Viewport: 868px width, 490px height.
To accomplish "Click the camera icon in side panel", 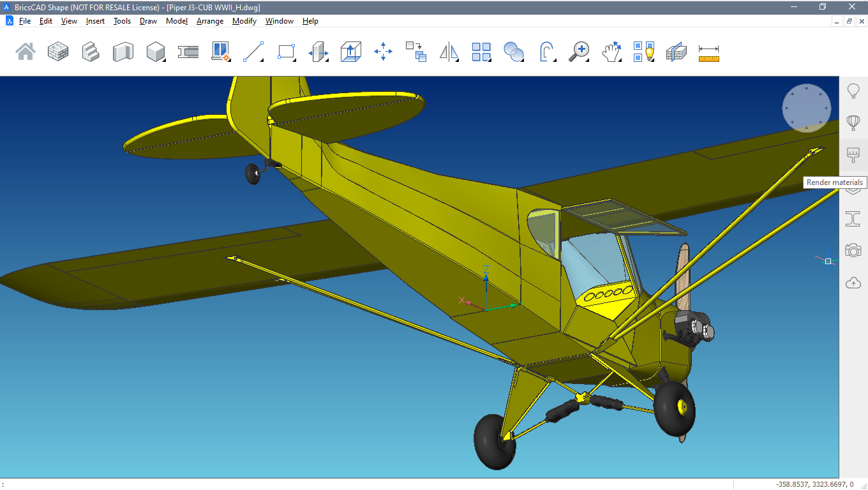I will 853,250.
